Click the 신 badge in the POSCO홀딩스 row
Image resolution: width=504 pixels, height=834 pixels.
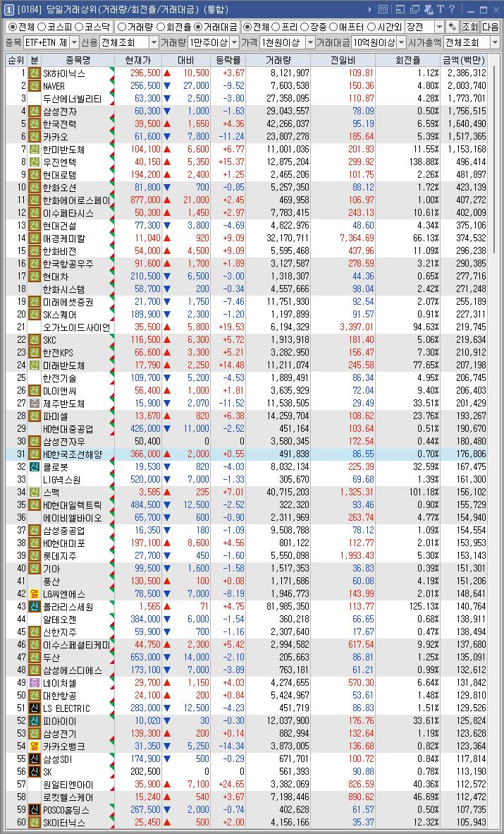[x=35, y=809]
